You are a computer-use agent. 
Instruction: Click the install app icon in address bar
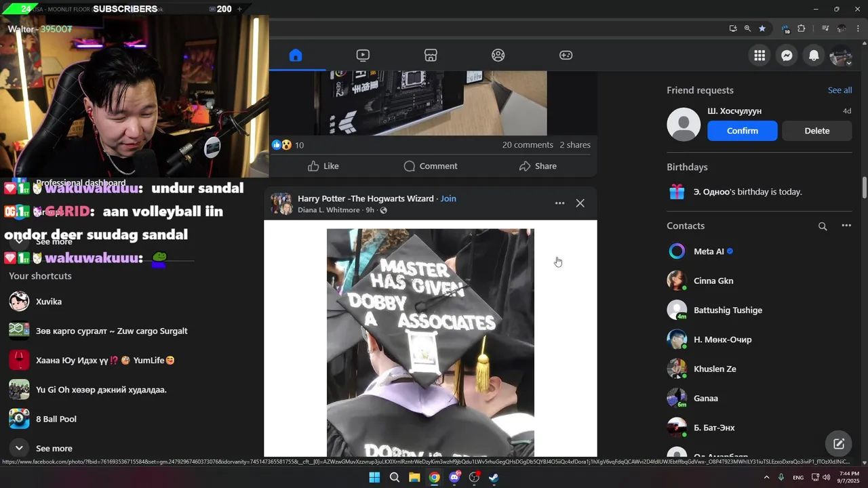click(x=733, y=28)
